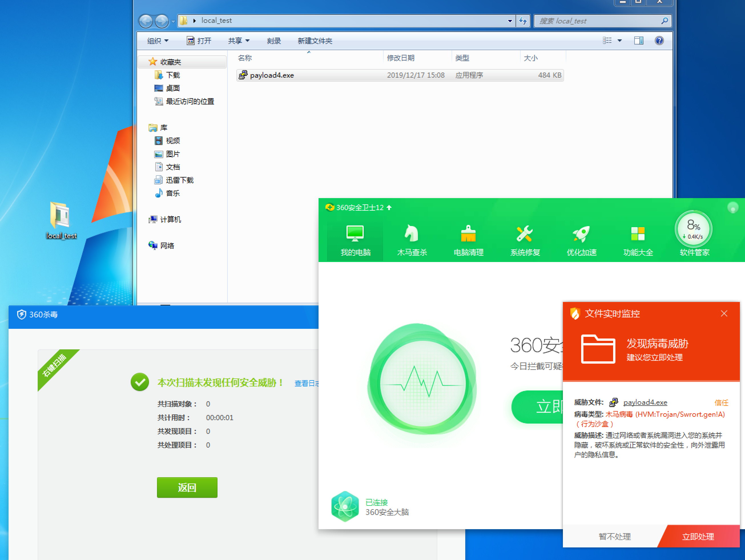The image size is (745, 560).
Task: Click local_test in the address bar
Action: (x=216, y=21)
